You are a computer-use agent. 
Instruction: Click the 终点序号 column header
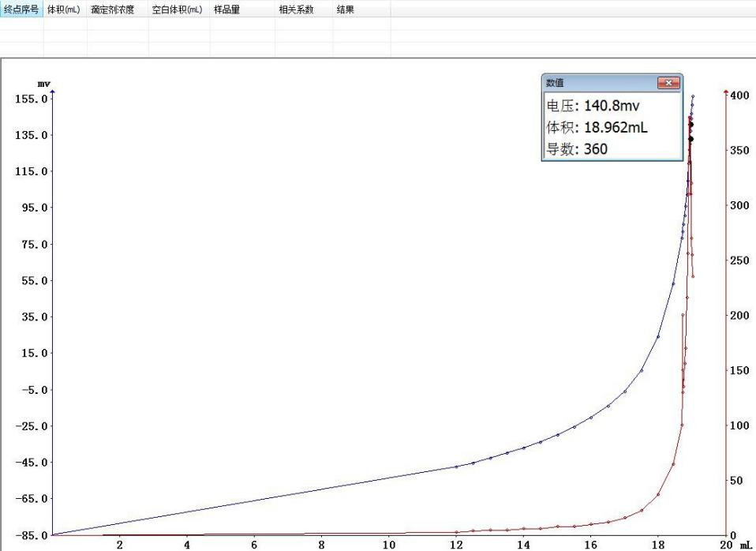21,10
